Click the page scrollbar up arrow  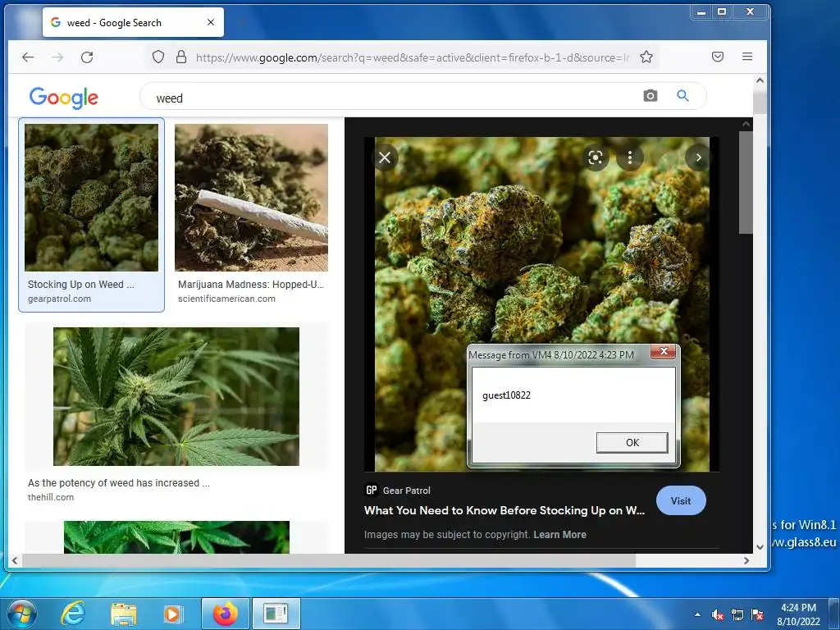pos(760,80)
